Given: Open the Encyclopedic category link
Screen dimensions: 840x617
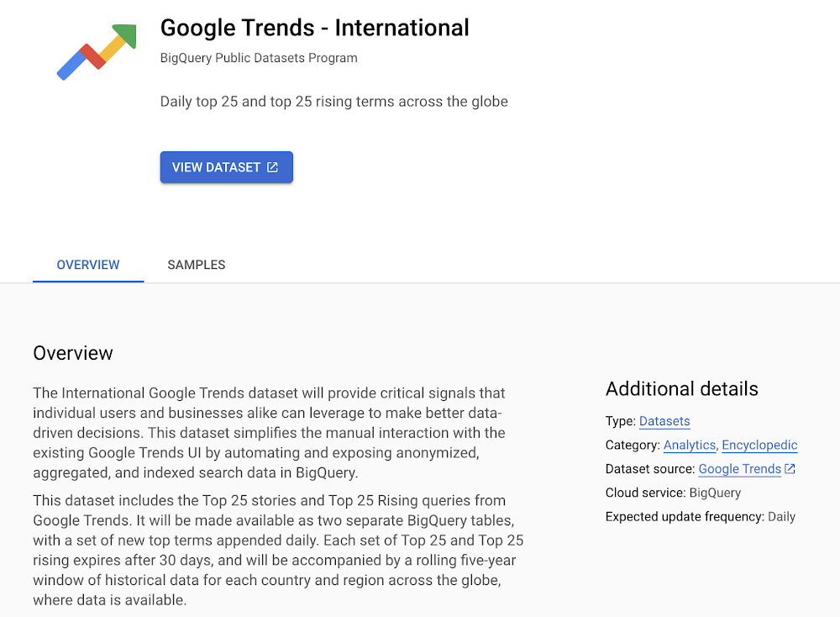Looking at the screenshot, I should [x=759, y=445].
